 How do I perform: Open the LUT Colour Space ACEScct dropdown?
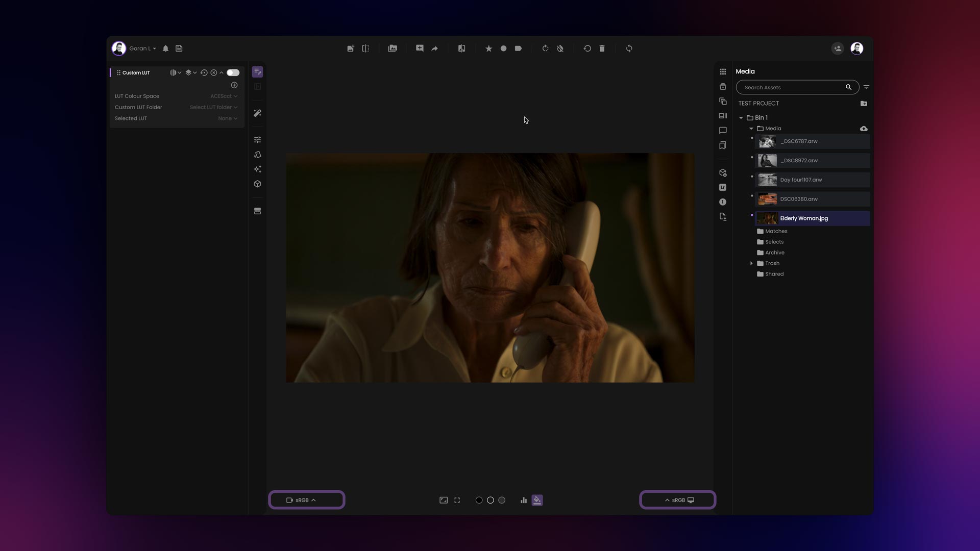click(224, 96)
